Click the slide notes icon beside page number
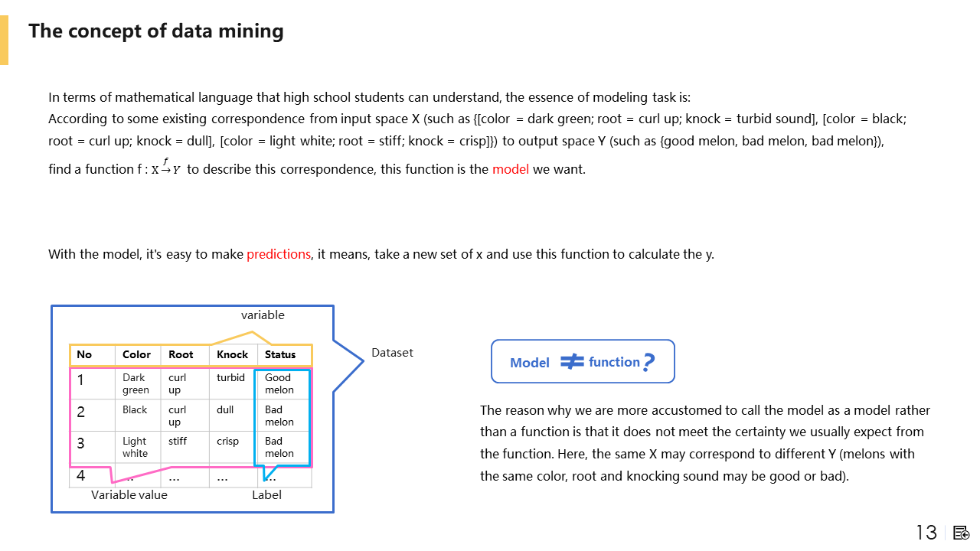The width and height of the screenshot is (980, 551). click(962, 533)
